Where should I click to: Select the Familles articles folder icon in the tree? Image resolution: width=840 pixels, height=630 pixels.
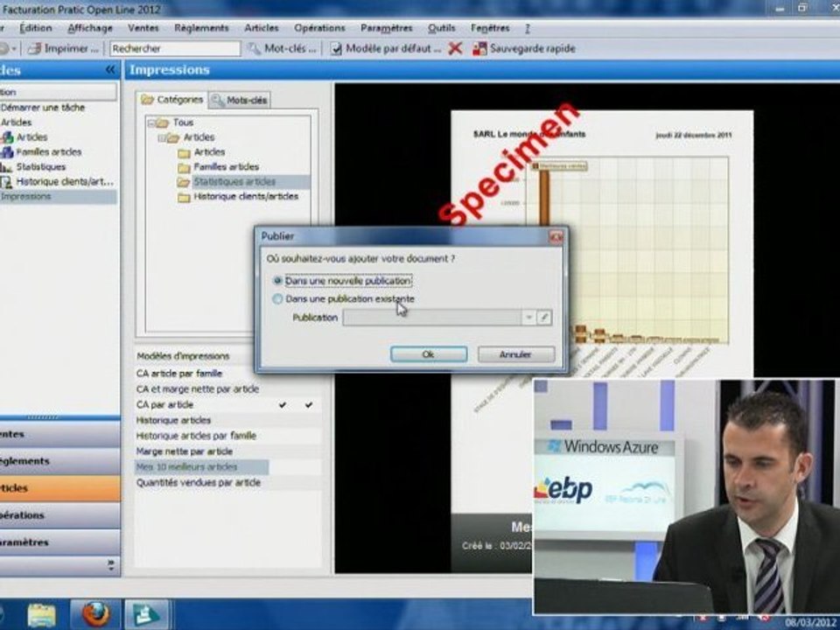pos(184,168)
